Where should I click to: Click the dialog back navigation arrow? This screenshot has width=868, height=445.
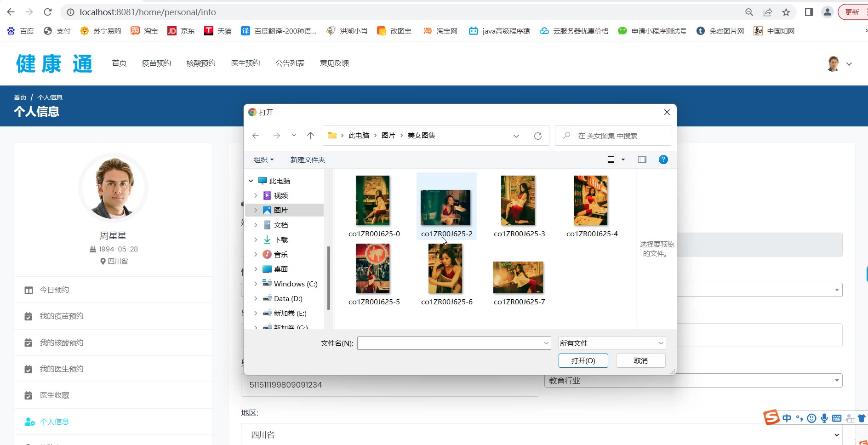256,136
